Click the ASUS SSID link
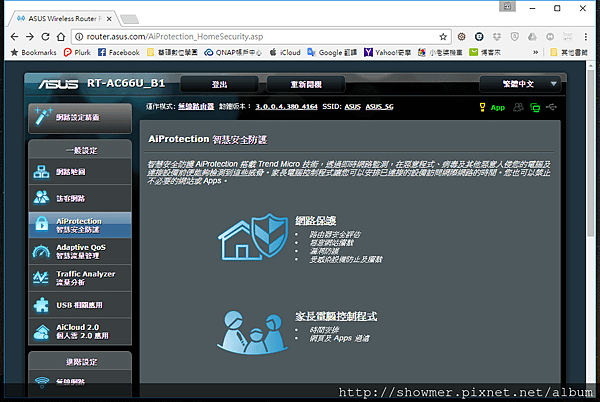Screen dimensions: 600x402 pyautogui.click(x=352, y=106)
